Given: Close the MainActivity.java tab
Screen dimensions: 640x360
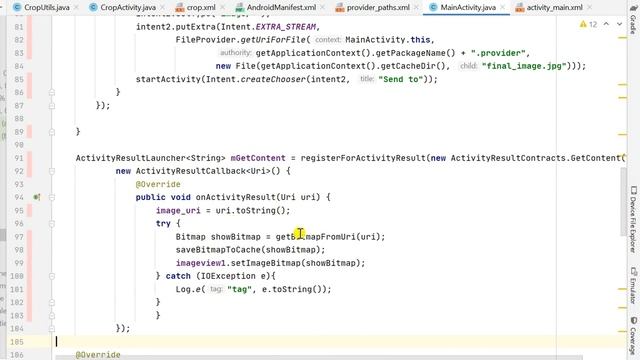Looking at the screenshot, I should tap(503, 7).
